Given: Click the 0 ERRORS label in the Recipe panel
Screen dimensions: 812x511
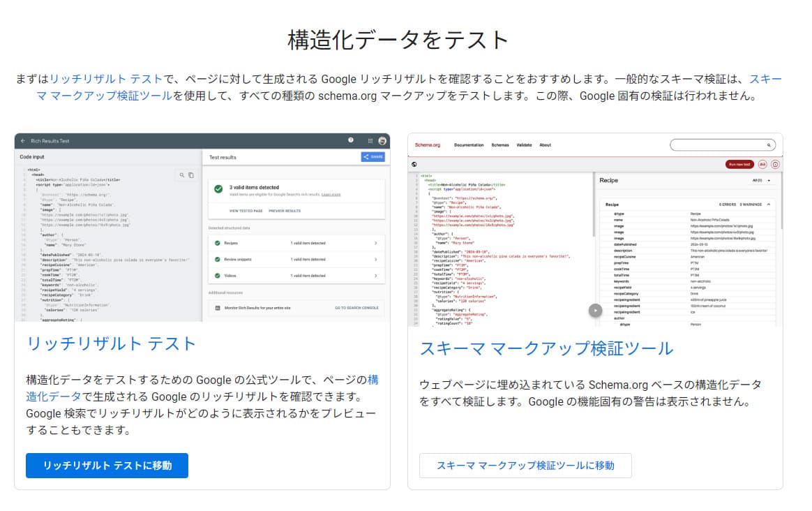Looking at the screenshot, I should point(727,205).
